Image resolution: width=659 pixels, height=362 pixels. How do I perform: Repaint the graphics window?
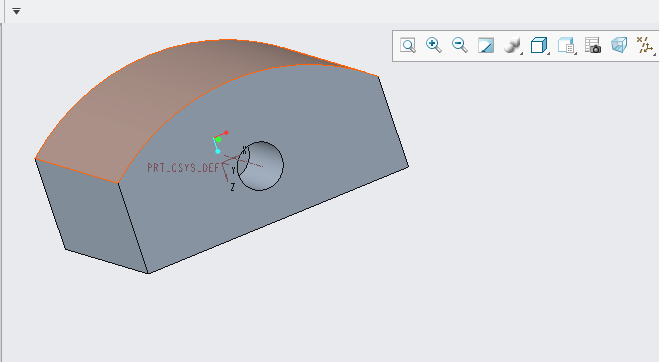[x=486, y=45]
